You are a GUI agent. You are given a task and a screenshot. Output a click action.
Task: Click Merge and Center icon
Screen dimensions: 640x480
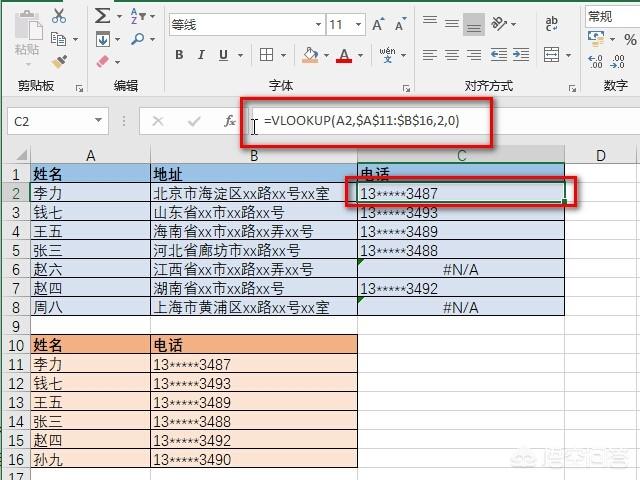pyautogui.click(x=551, y=54)
